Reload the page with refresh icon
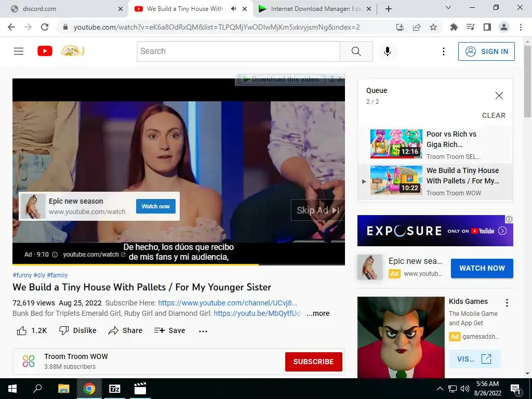Screen dimensions: 532x399 tap(45, 27)
